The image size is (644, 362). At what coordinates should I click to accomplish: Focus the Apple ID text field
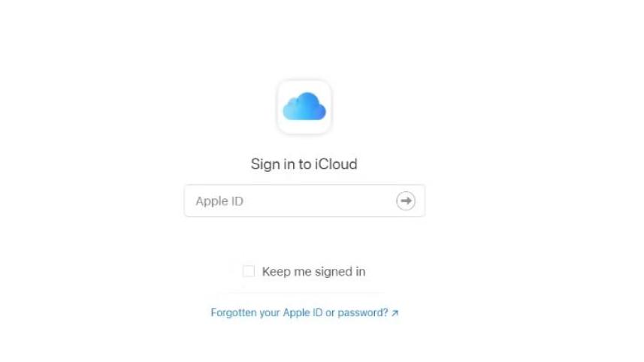pos(304,201)
